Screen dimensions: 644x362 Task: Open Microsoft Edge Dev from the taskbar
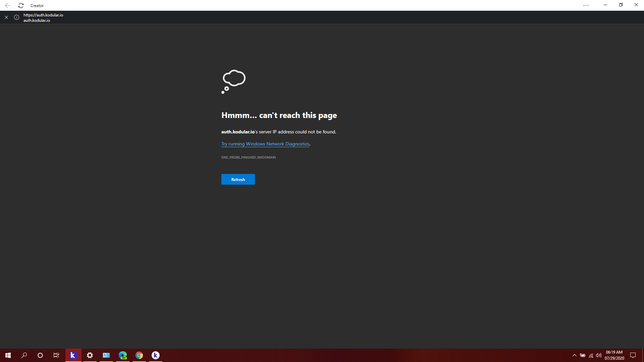[x=123, y=355]
